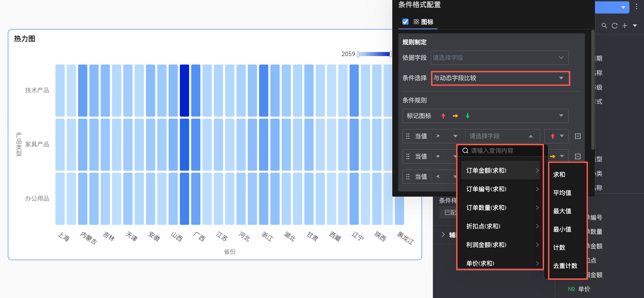Grab the drag handle of the '<' rule
Viewport: 644px width, 298px height.
pos(408,177)
